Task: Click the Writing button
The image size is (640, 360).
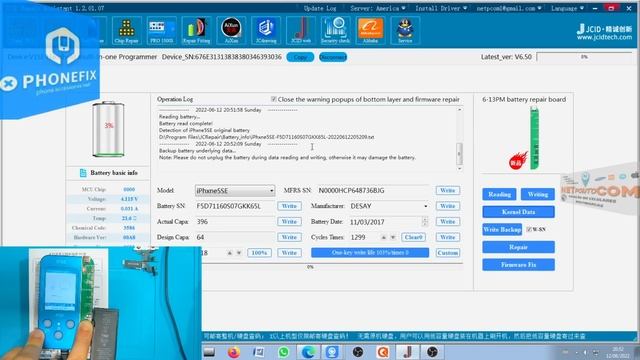Action: [538, 194]
